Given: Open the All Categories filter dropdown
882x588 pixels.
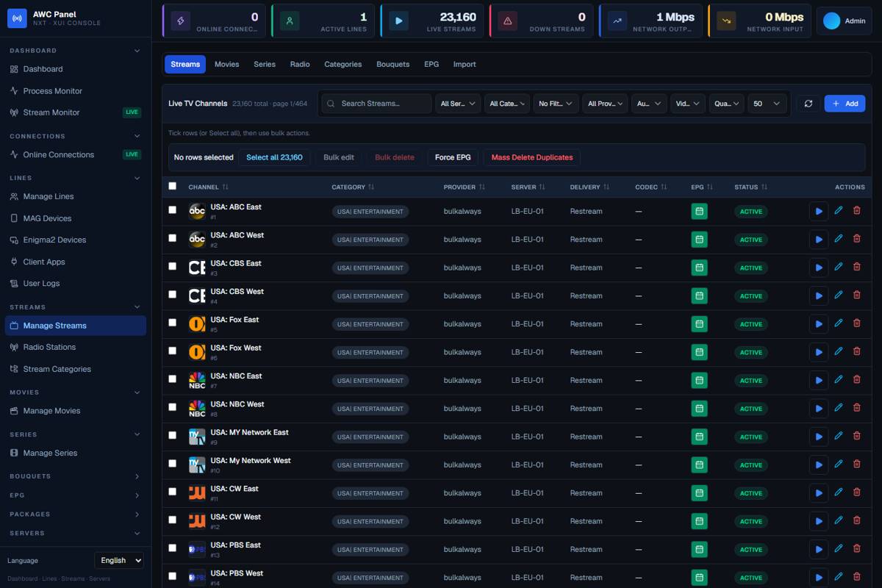Looking at the screenshot, I should click(507, 104).
